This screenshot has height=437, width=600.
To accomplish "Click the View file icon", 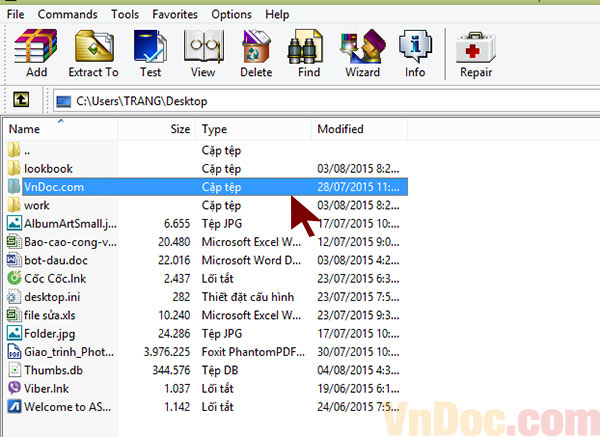I will (203, 46).
